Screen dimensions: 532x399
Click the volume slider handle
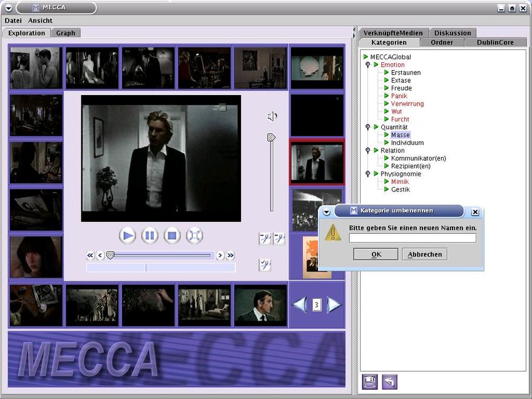(271, 138)
